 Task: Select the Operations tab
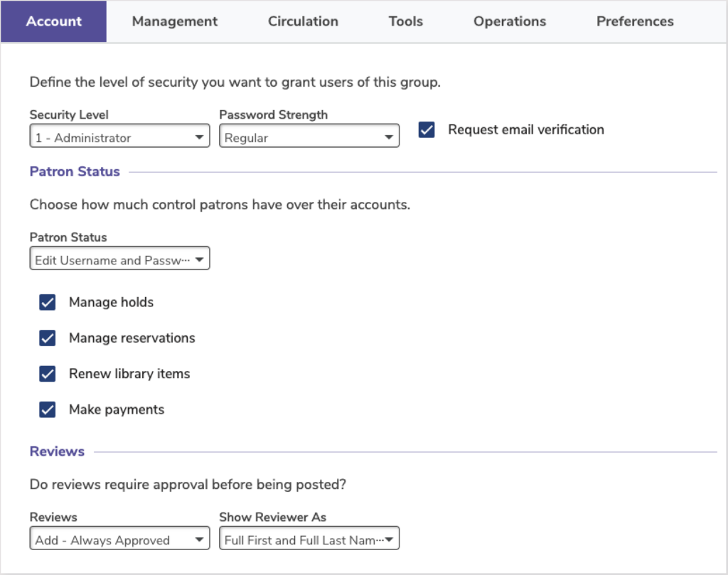[x=510, y=21]
